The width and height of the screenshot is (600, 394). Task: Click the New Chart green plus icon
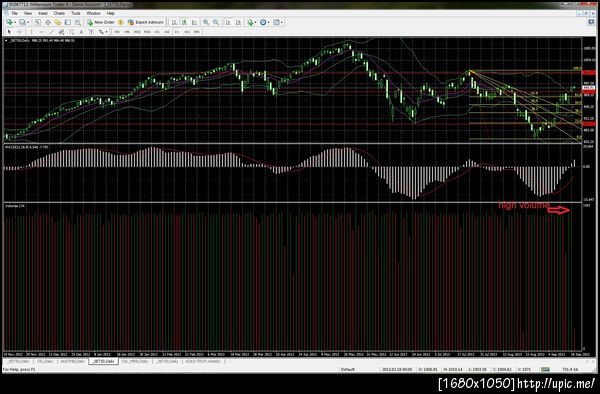[x=9, y=22]
